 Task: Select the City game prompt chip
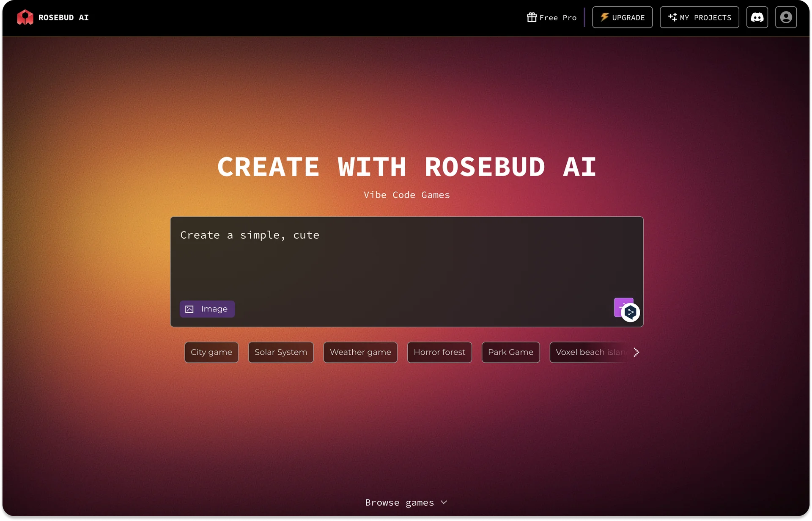(211, 352)
